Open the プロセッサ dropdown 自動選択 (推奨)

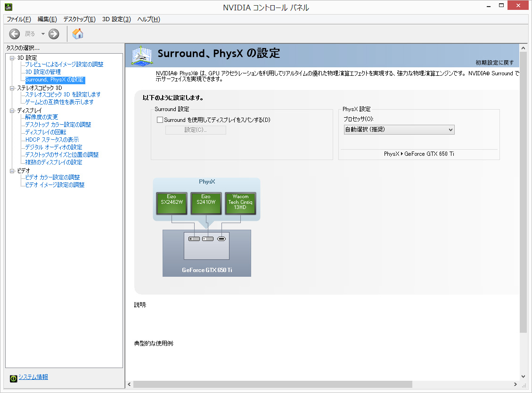[x=399, y=130]
